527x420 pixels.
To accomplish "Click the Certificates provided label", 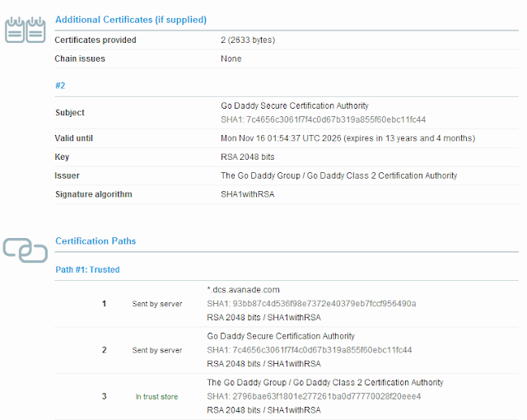I will tap(96, 40).
